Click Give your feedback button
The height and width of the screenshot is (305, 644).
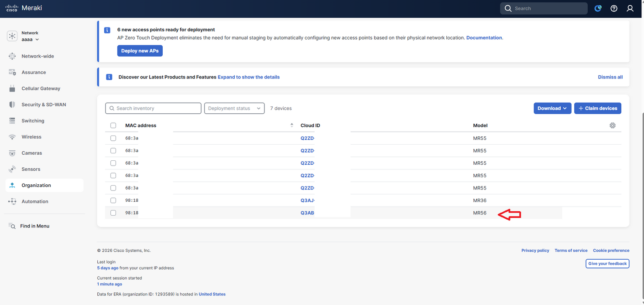(x=607, y=264)
